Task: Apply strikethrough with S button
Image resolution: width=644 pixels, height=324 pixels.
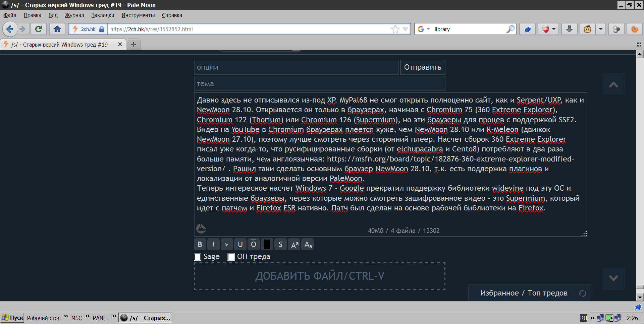Action: point(280,245)
